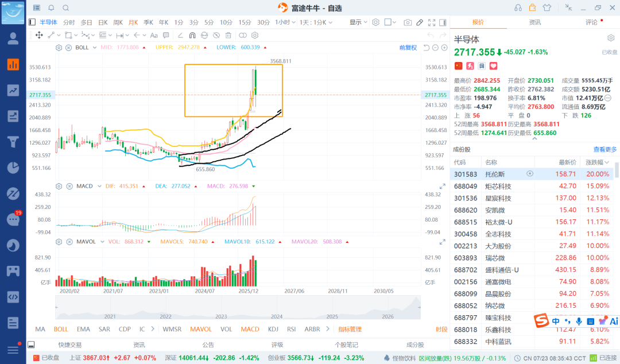Open the 资讯 tab in the right panel
This screenshot has width=620, height=364.
click(x=535, y=22)
